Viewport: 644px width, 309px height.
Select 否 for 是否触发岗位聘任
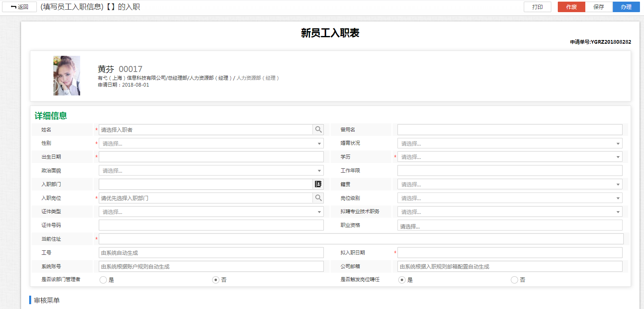tap(514, 280)
